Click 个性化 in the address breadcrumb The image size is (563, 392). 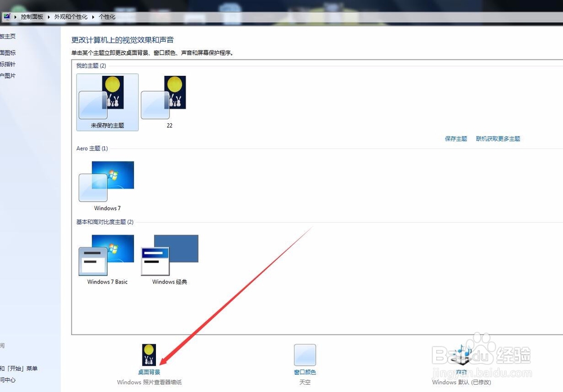point(107,17)
